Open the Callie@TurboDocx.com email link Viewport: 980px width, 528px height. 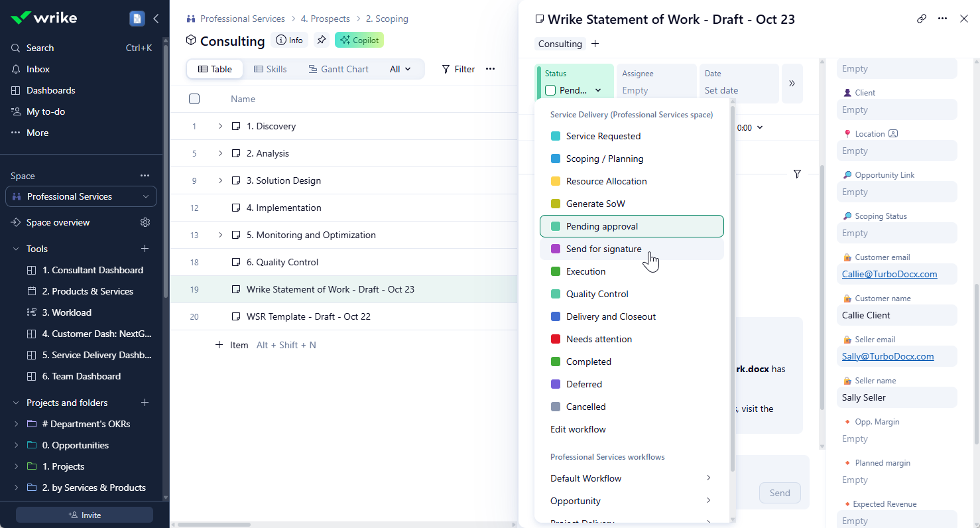[x=889, y=274]
